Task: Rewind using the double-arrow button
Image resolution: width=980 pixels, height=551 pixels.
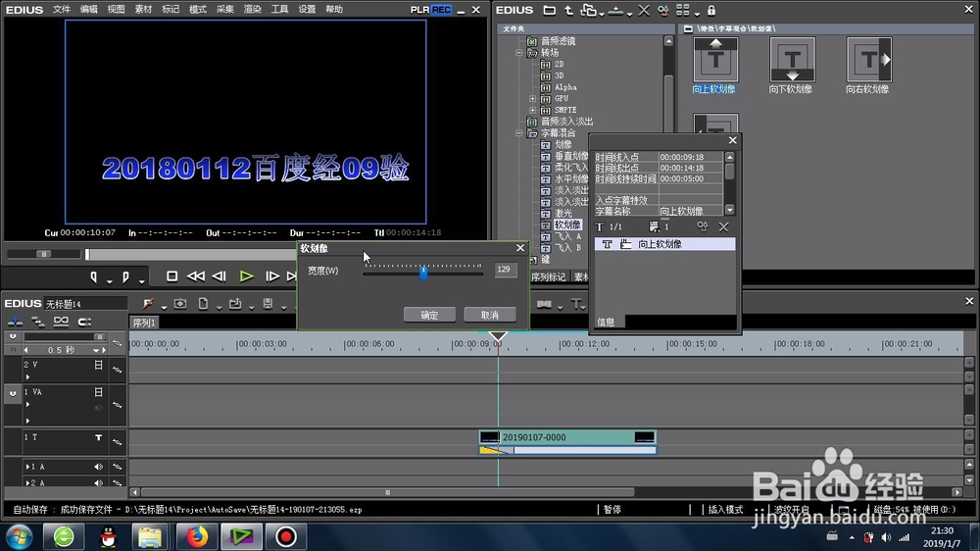Action: 196,275
